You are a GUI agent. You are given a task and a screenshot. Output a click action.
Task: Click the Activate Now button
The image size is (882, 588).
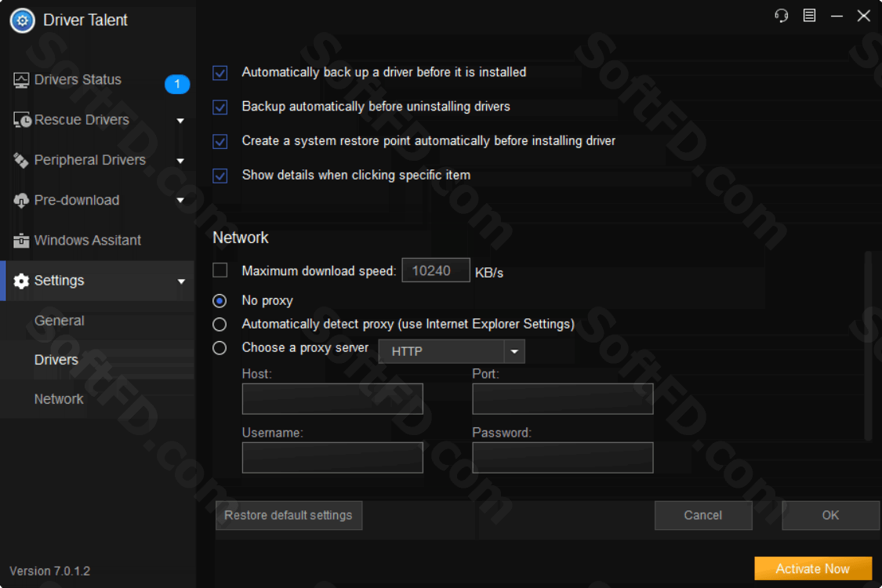pyautogui.click(x=813, y=569)
